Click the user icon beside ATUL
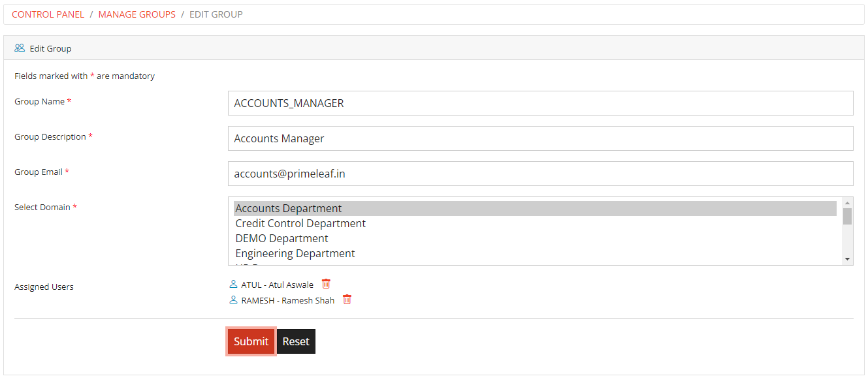This screenshot has height=389, width=868. pyautogui.click(x=233, y=285)
